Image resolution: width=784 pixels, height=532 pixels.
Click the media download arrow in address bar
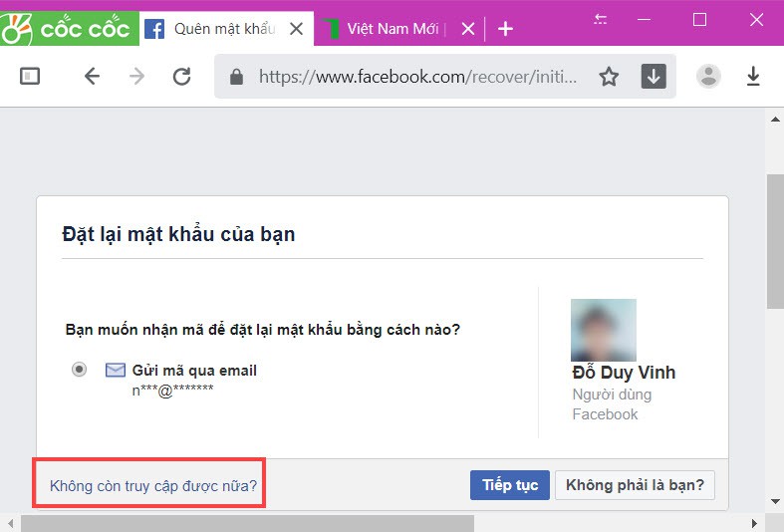653,76
